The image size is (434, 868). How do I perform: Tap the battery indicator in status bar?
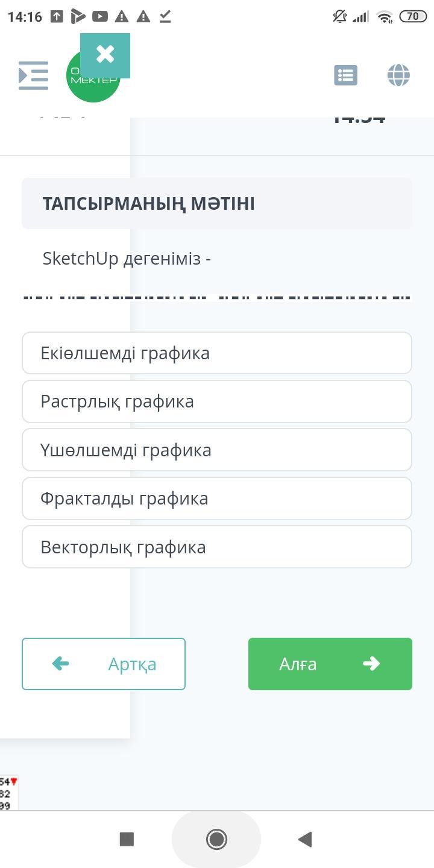(413, 17)
